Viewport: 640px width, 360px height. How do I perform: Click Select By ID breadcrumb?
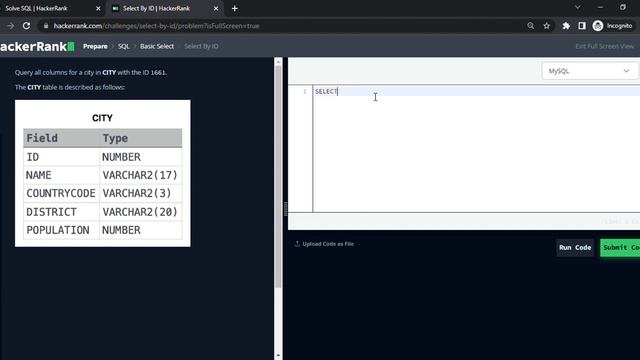201,46
